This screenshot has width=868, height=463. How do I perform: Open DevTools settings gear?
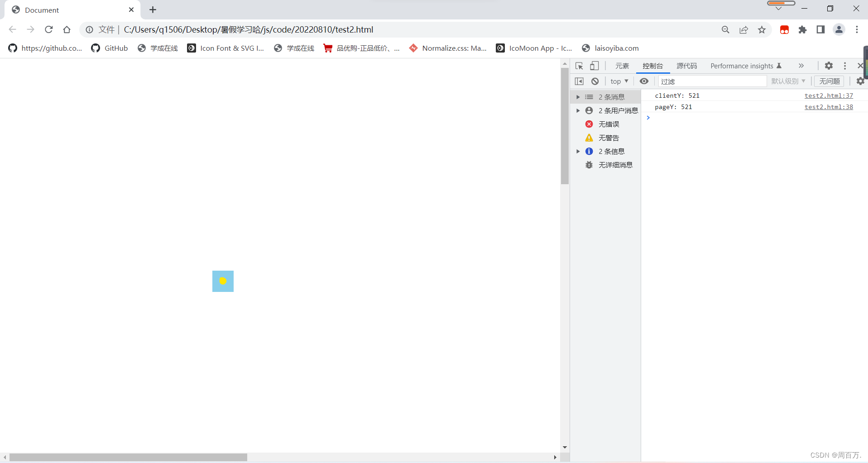click(x=829, y=66)
